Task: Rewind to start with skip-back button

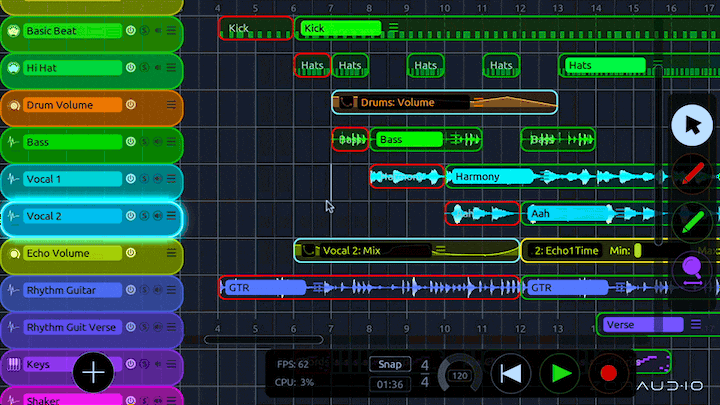Action: [511, 374]
